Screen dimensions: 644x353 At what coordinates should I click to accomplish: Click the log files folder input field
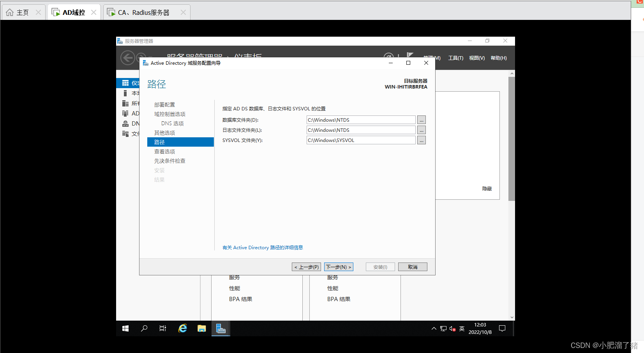[x=361, y=130]
